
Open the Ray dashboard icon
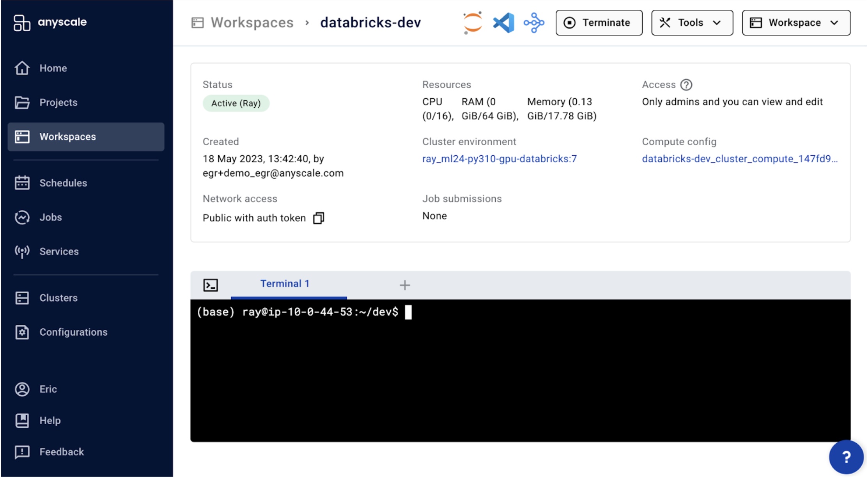533,23
